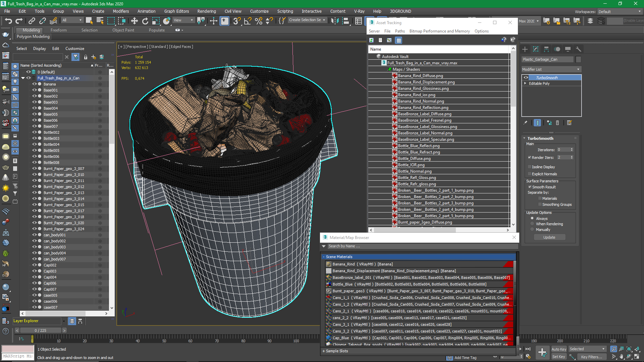Collapse the TurboSmooth rollout
Screen dimensions: 644x362
pyautogui.click(x=525, y=138)
